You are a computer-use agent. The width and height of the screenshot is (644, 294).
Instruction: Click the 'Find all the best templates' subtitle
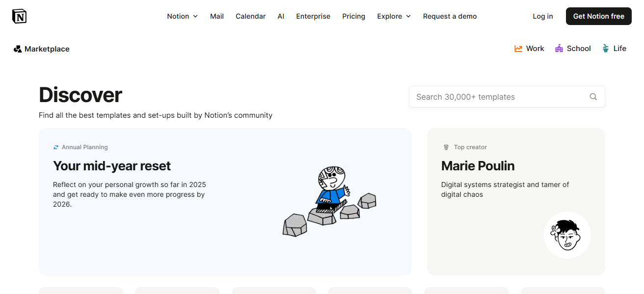(156, 115)
